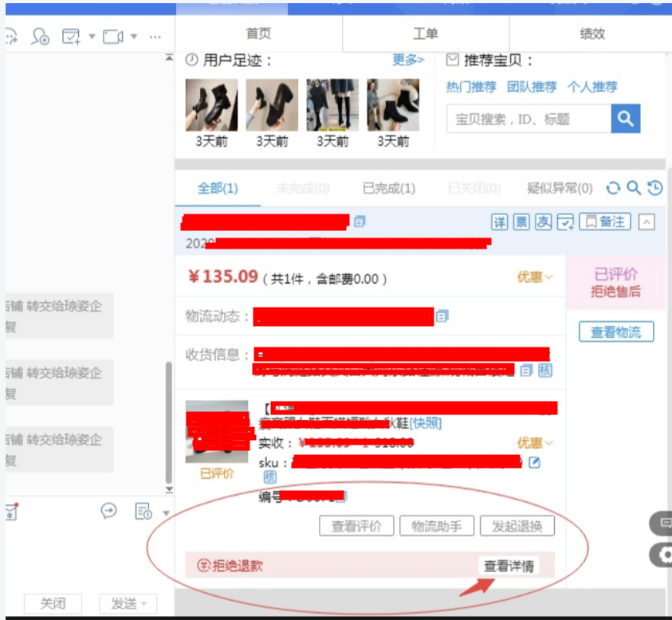
Task: Open the 首页 tab
Action: pos(258,33)
